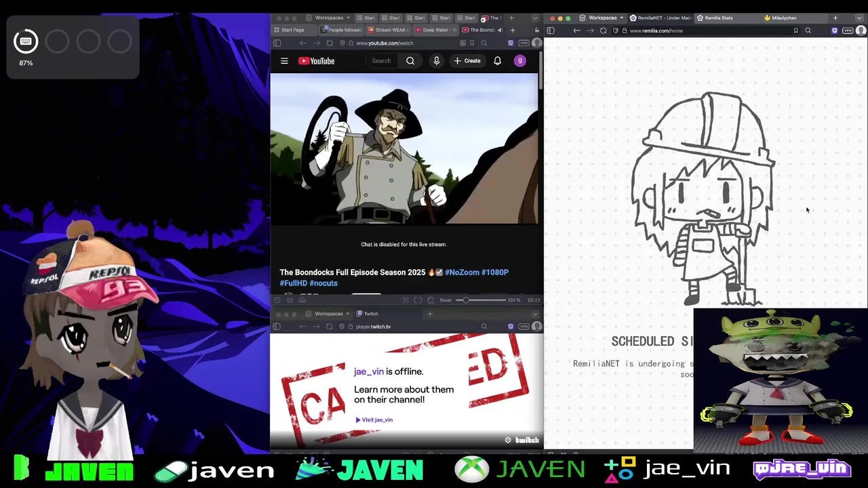Click the YouTube logo to go home
This screenshot has width=868, height=488.
tap(316, 61)
